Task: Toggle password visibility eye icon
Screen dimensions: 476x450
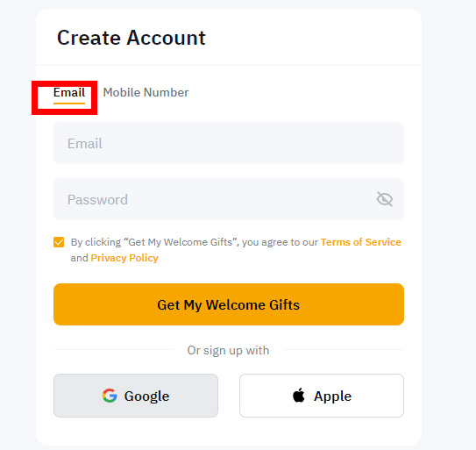Action: 385,199
